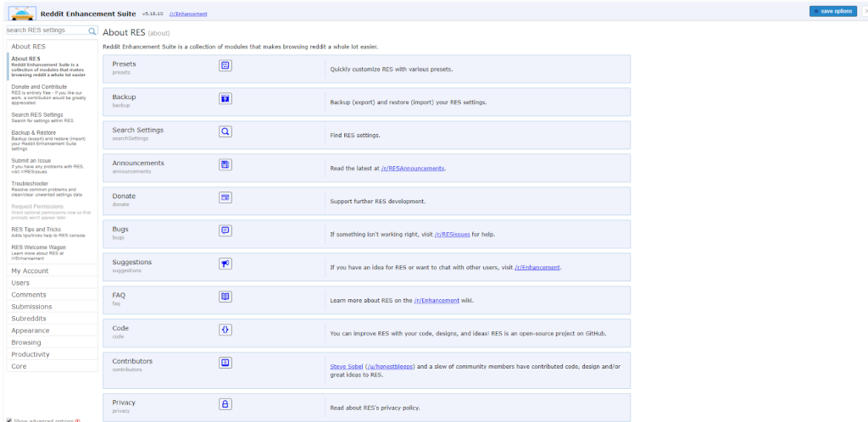
Task: Expand the Appearance settings category
Action: [x=31, y=330]
